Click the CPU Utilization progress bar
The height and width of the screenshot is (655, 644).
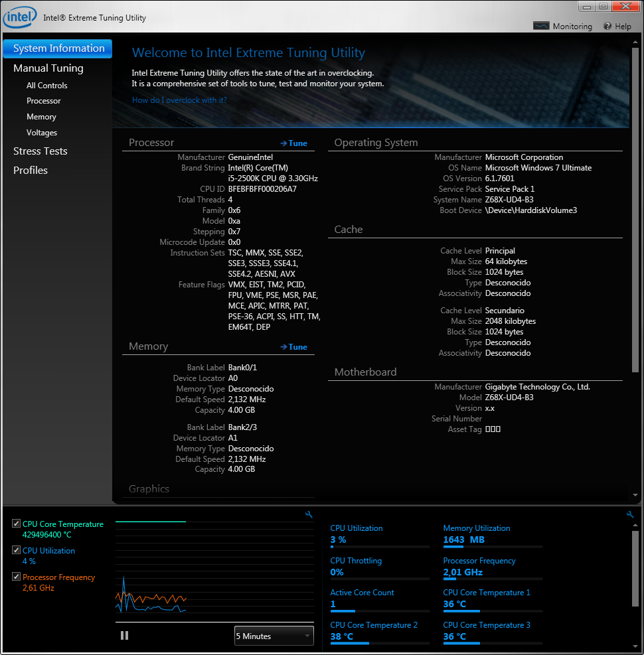380,547
